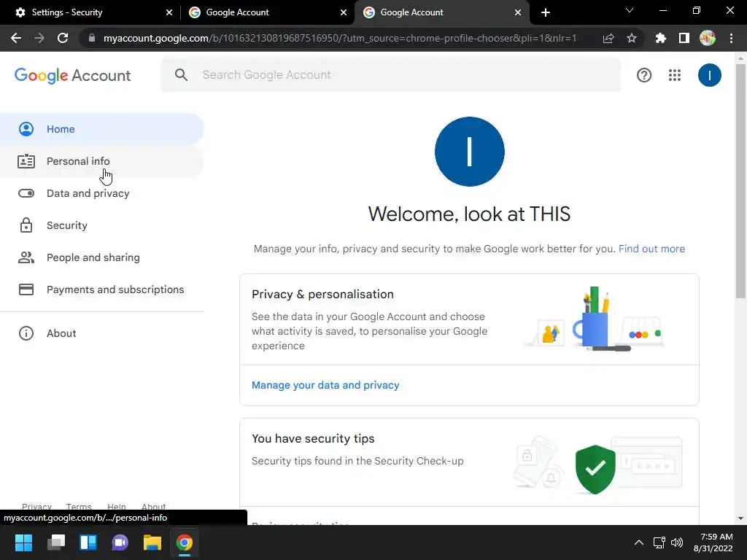Open the clock and date panel
The height and width of the screenshot is (560, 747).
coord(713,542)
